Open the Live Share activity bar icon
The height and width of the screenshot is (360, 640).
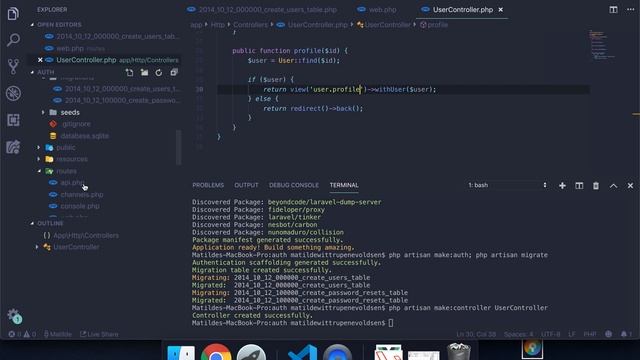tap(13, 147)
